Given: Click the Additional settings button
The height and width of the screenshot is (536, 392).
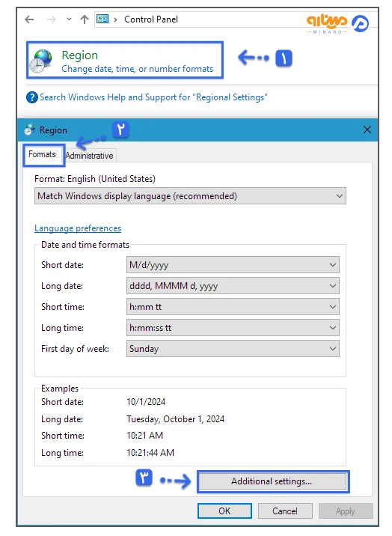Looking at the screenshot, I should (272, 481).
